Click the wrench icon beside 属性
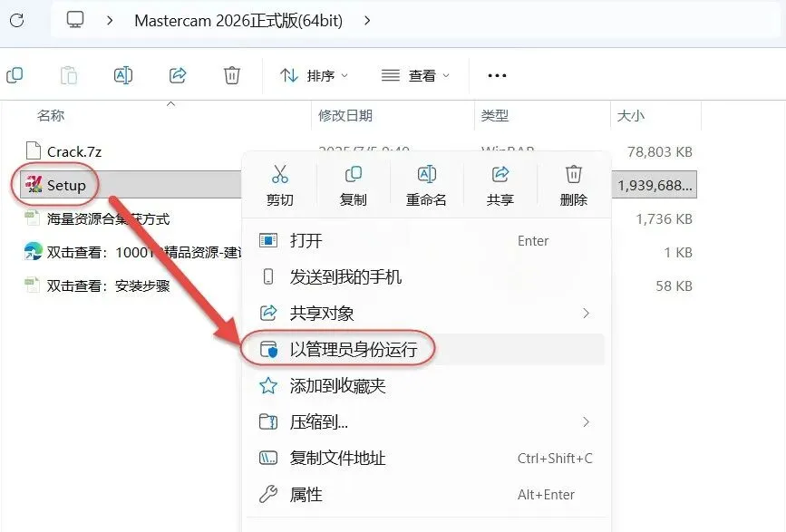786x532 pixels. [268, 495]
